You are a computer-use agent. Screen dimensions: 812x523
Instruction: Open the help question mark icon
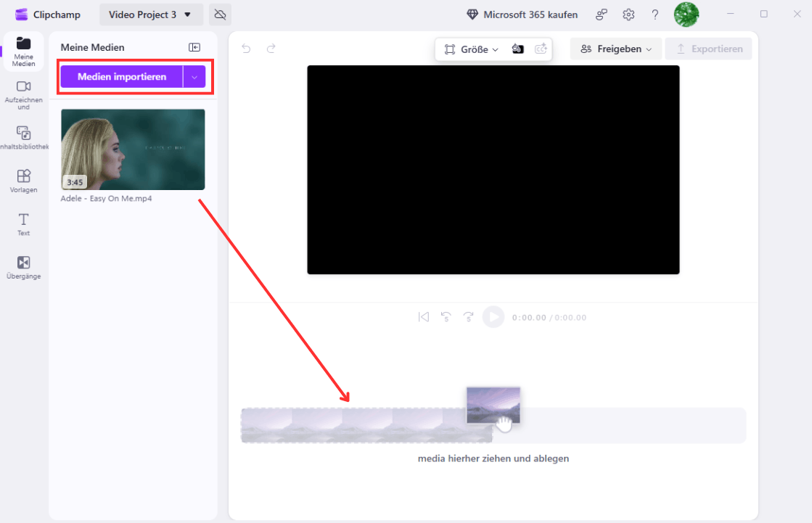(655, 15)
